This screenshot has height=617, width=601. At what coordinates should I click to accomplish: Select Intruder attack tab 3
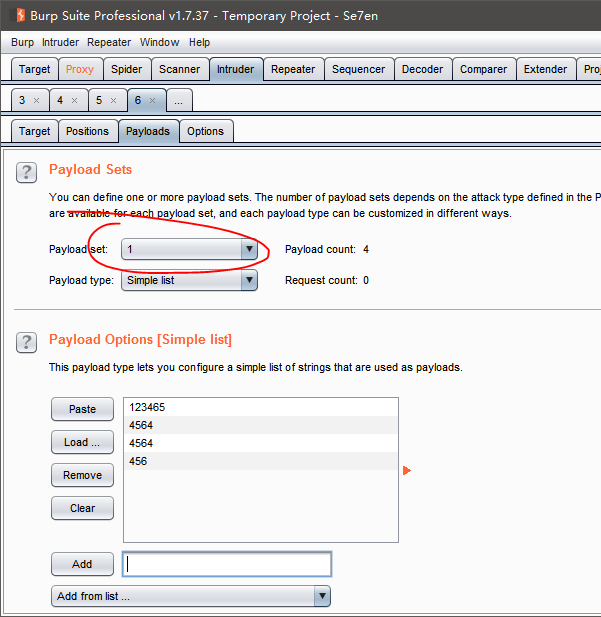pos(22,101)
